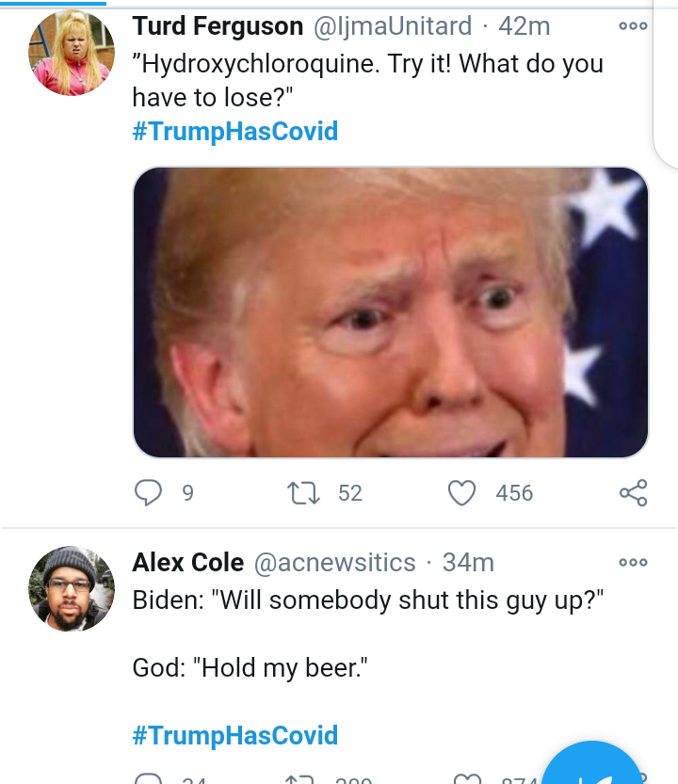Tap the blue compose tweet button
678x784 pixels.
[595, 767]
